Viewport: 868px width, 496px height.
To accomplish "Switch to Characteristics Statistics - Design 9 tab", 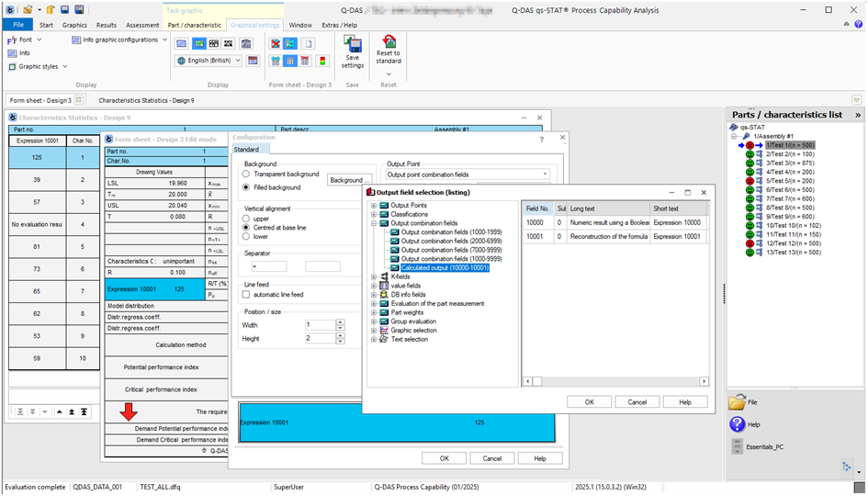I will click(146, 100).
